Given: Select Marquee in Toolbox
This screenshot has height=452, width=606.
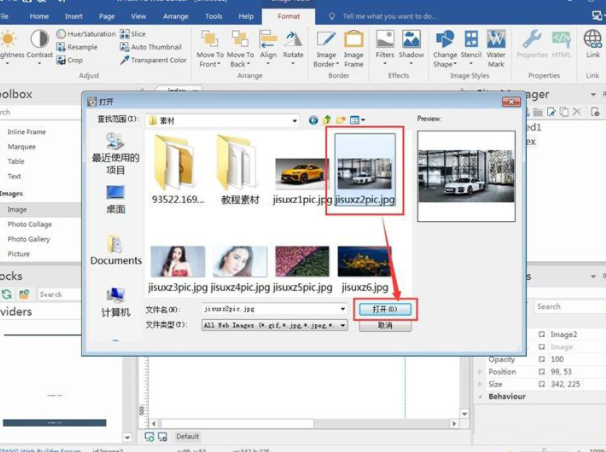Looking at the screenshot, I should pyautogui.click(x=22, y=146).
